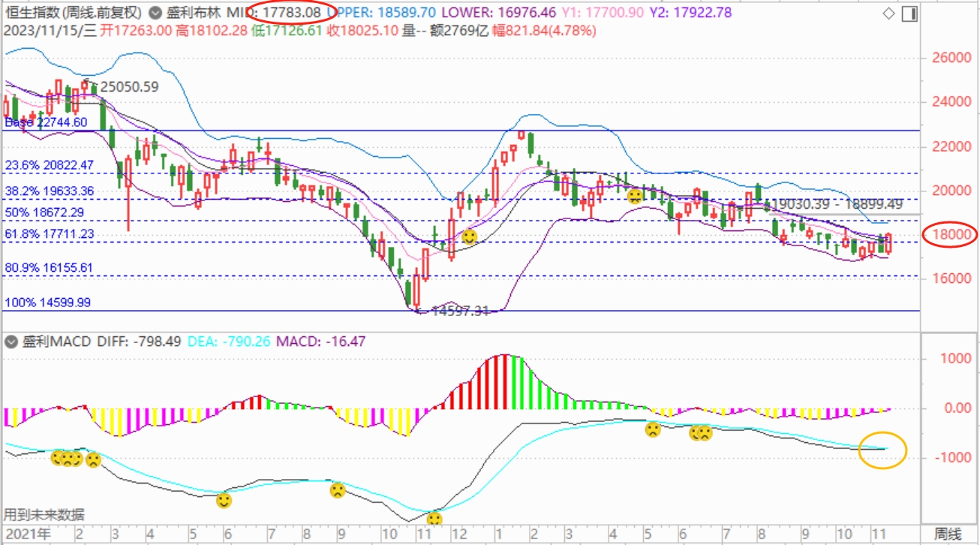Click the 23.6% 20822.47 Fibonacci label
Viewport: 980px width, 545px height.
click(50, 165)
